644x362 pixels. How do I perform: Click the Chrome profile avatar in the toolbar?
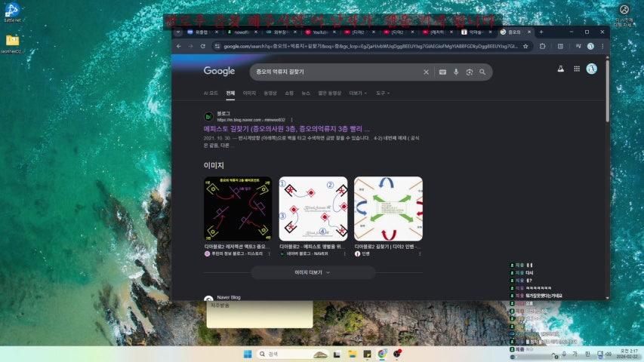point(590,46)
